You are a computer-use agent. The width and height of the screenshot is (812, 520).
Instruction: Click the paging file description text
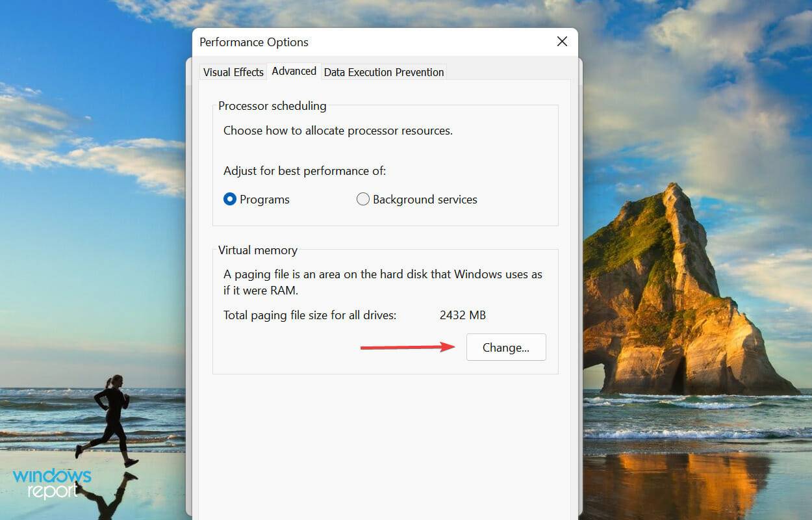(x=382, y=281)
